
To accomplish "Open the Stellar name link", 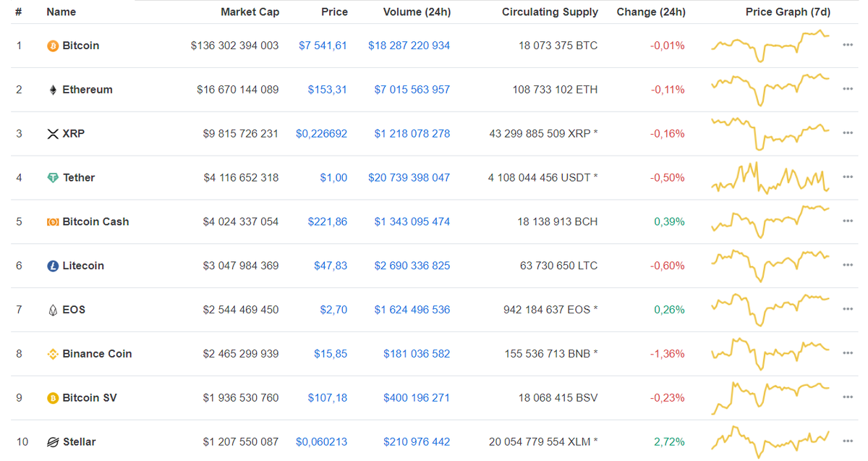I will pyautogui.click(x=80, y=442).
